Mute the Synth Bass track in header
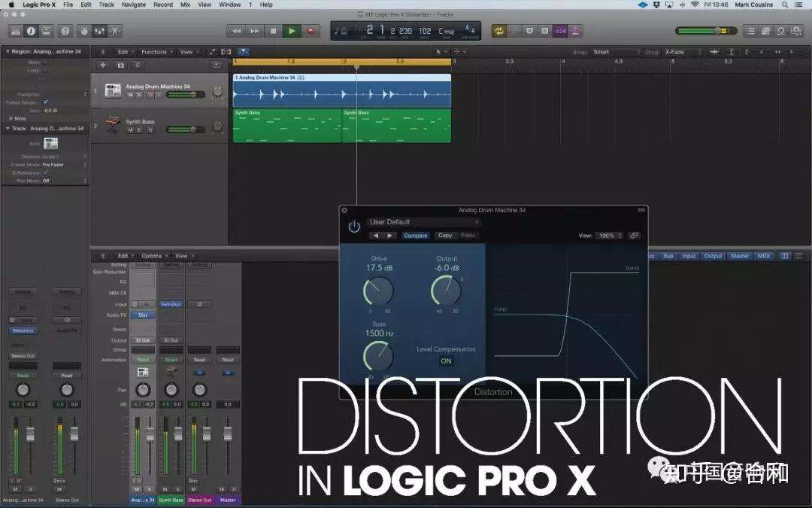The height and width of the screenshot is (508, 812). pyautogui.click(x=131, y=129)
